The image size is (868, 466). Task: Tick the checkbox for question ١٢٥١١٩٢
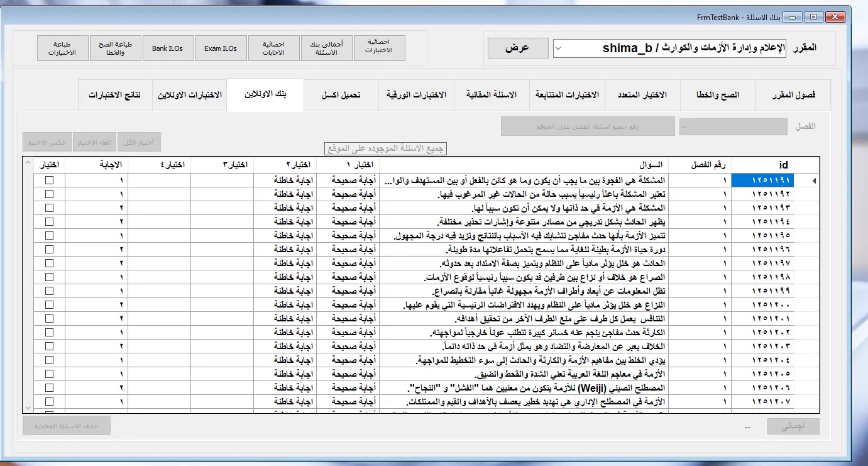[x=50, y=194]
